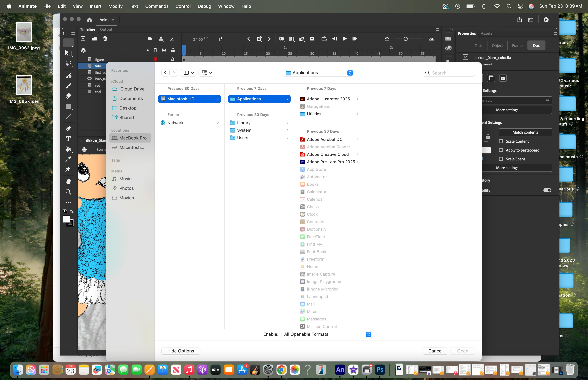Open the Enable formats dropdown

(x=326, y=334)
